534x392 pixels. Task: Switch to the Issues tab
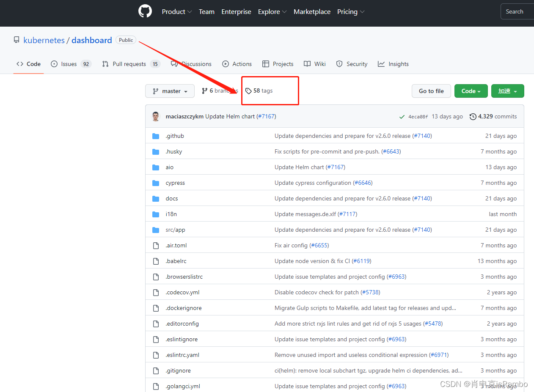[x=71, y=64]
